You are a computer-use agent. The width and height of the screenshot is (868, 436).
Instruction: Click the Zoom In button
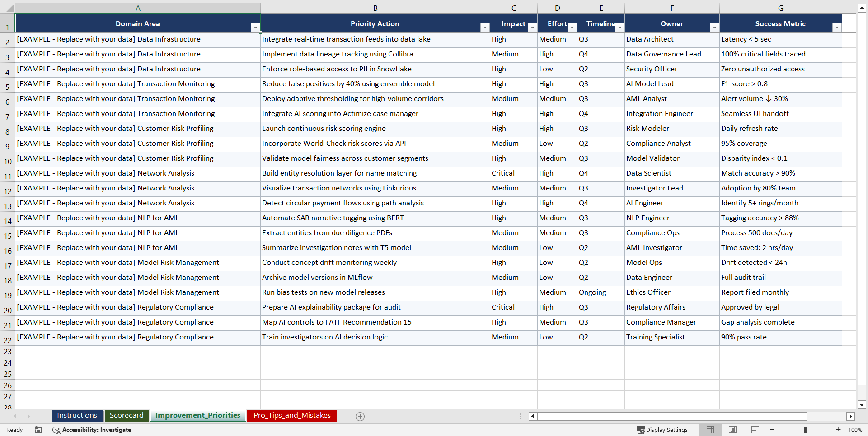[x=839, y=430]
